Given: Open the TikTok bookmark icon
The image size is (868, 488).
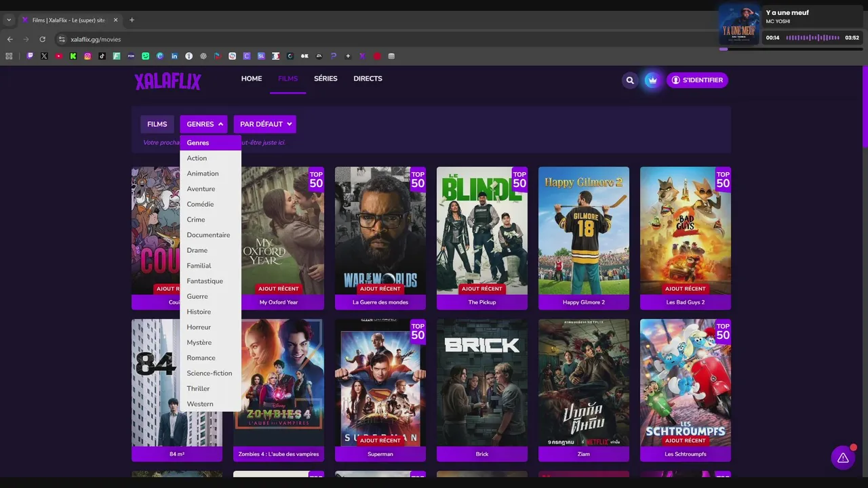Looking at the screenshot, I should 102,56.
